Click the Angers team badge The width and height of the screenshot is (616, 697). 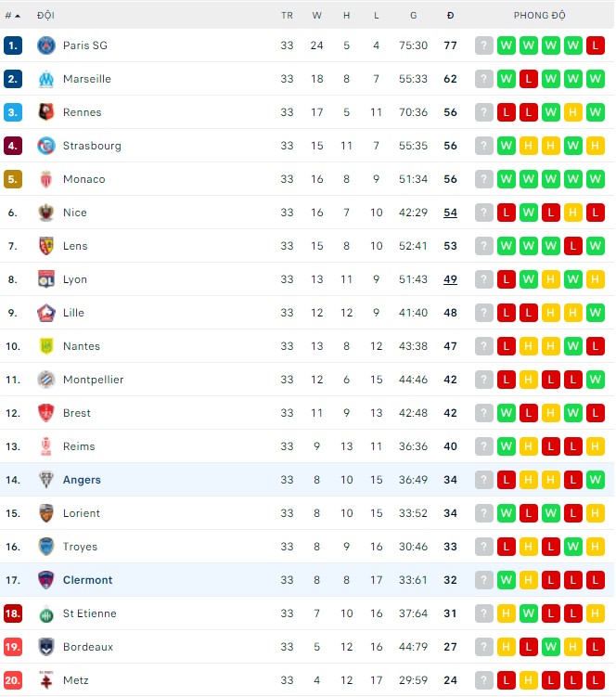click(x=46, y=480)
